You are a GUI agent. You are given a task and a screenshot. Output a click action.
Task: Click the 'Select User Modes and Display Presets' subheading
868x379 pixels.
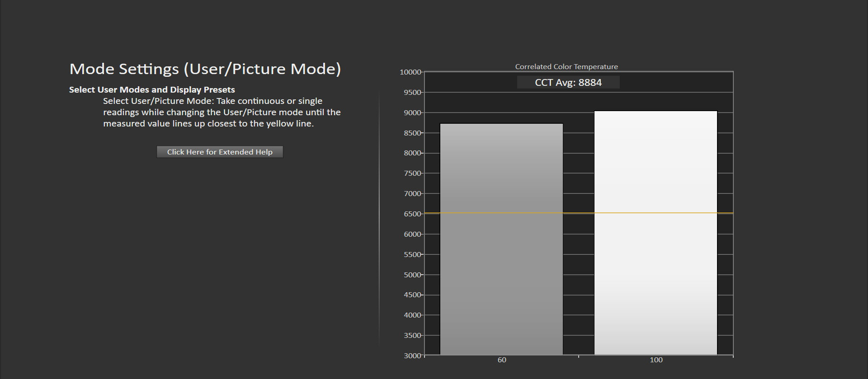pyautogui.click(x=152, y=89)
